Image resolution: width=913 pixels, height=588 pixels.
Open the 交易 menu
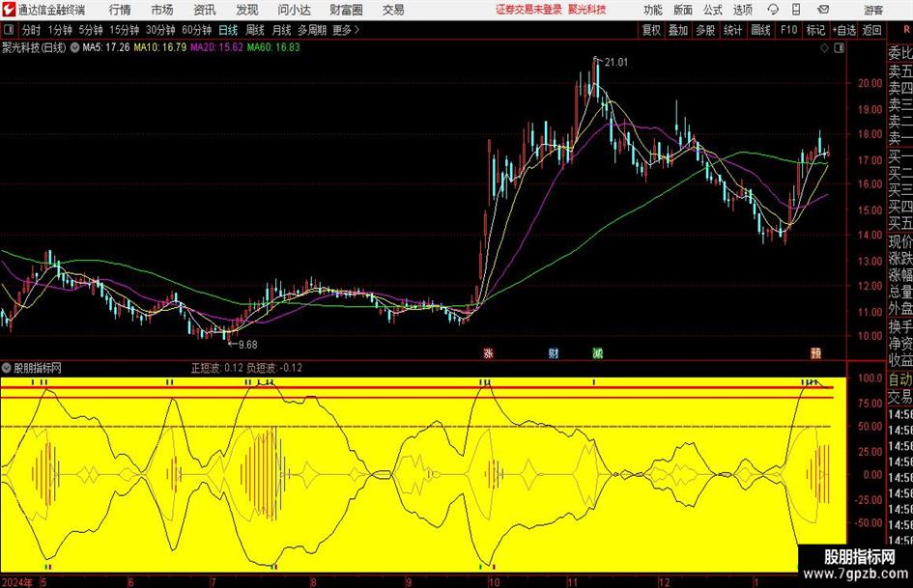tap(393, 10)
